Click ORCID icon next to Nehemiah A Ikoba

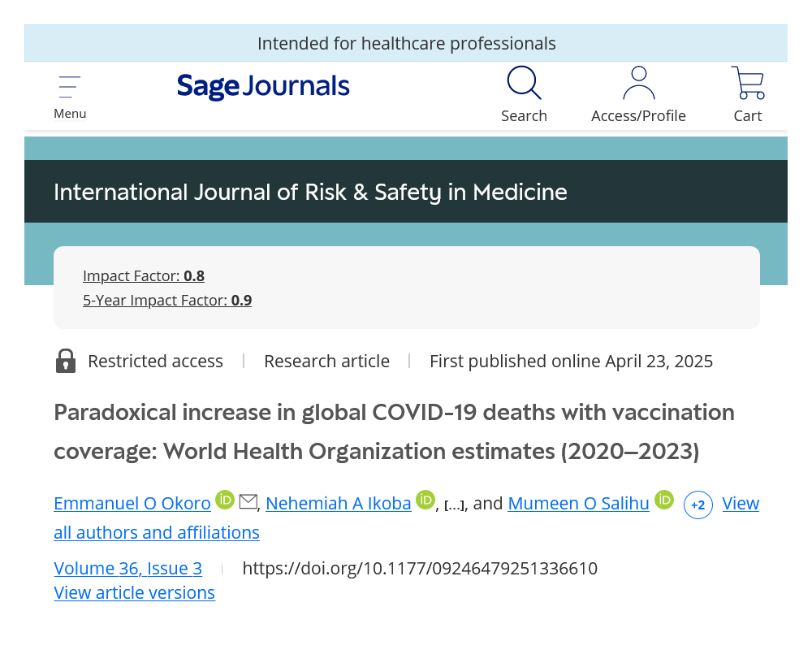coord(425,500)
